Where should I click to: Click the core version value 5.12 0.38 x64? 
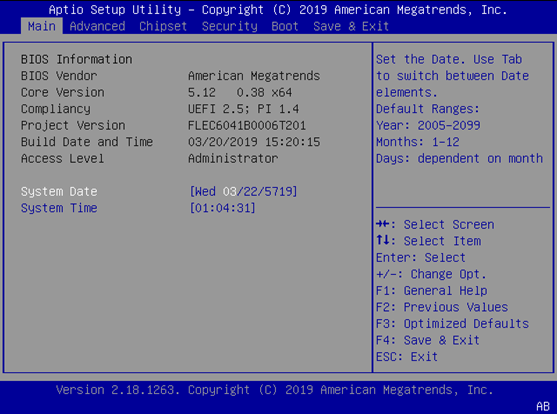point(240,92)
